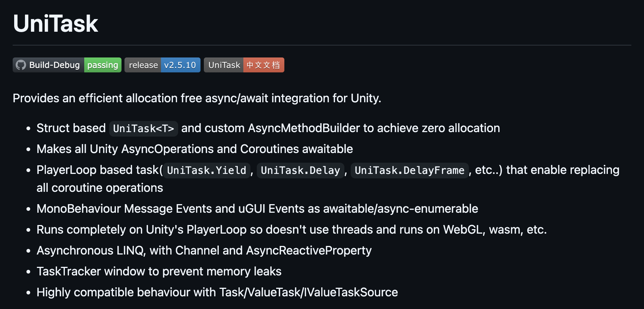The height and width of the screenshot is (309, 644).
Task: Open the Build-Debug passing badge
Action: 67,65
